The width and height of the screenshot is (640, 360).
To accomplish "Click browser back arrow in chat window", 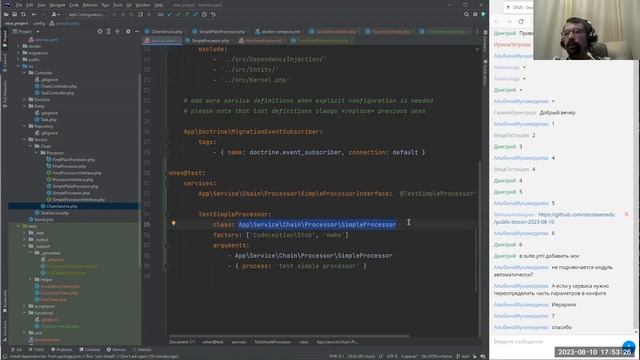I will (x=497, y=22).
